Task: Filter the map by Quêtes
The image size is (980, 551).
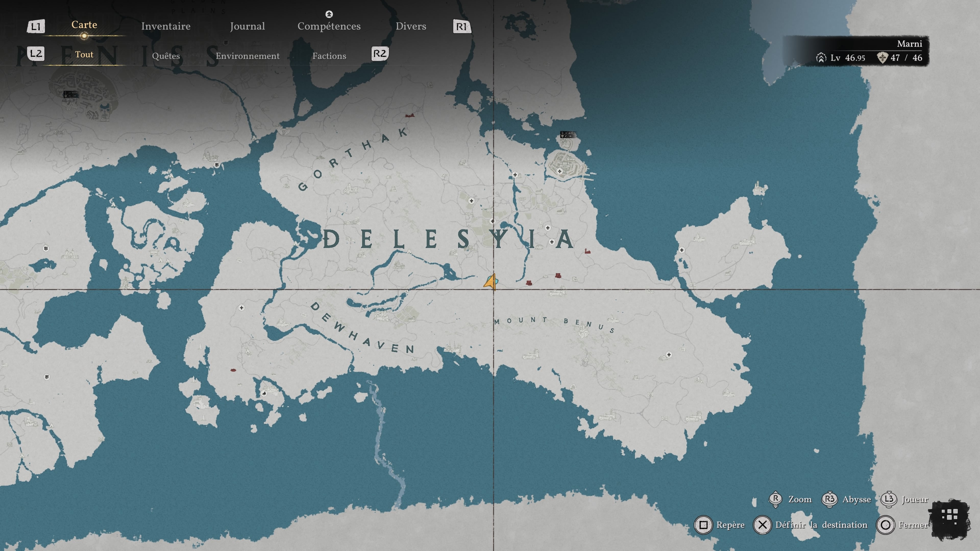Action: tap(166, 56)
